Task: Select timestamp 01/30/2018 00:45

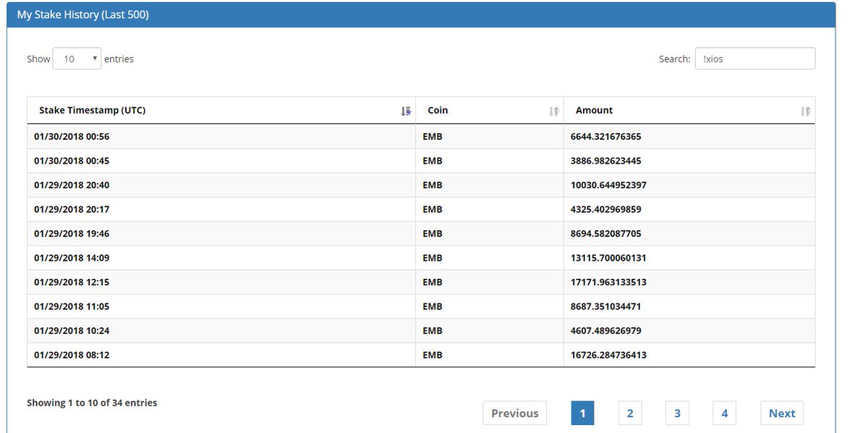Action: coord(72,161)
